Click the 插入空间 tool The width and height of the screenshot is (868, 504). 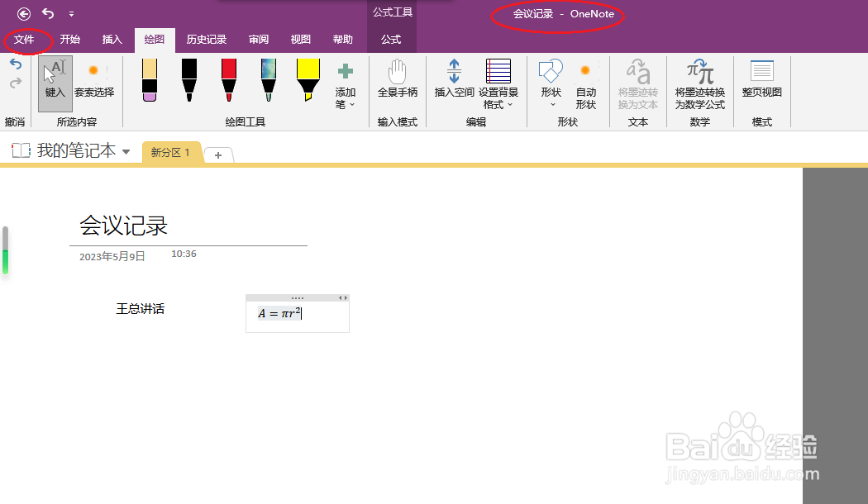tap(454, 79)
